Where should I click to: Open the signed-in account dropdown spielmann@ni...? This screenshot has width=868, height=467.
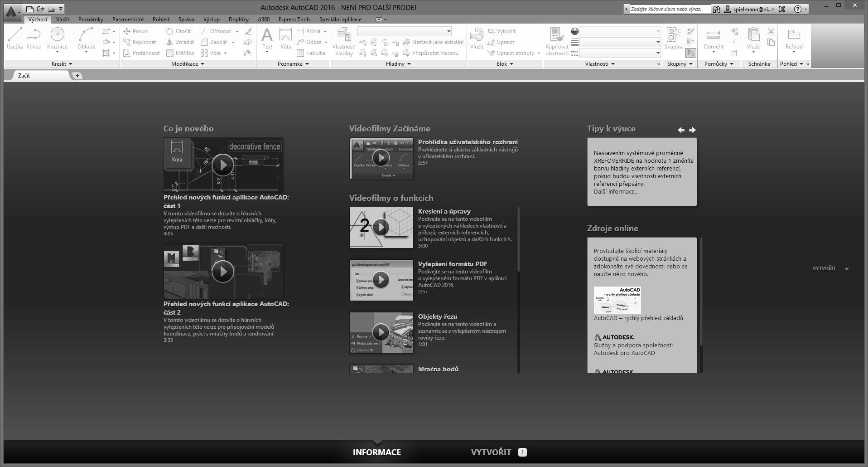coord(749,9)
